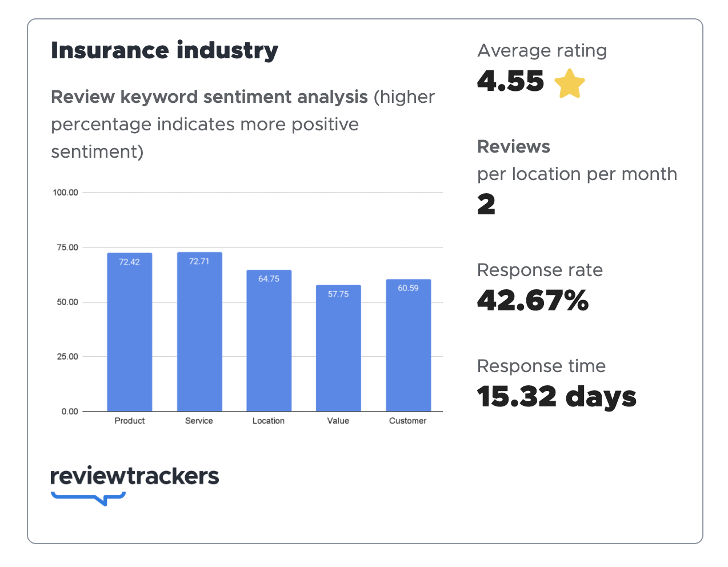Click the Service axis label
The height and width of the screenshot is (567, 728).
click(x=199, y=421)
